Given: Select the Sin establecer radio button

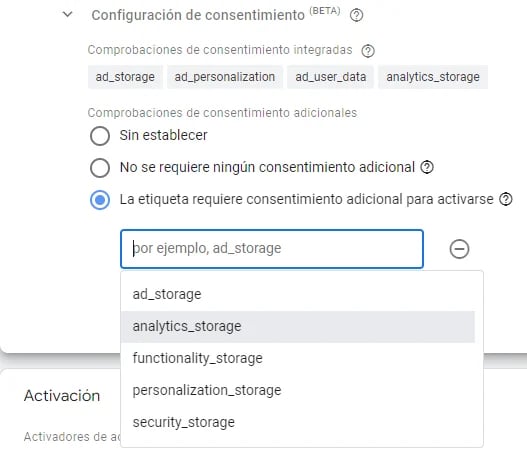Looking at the screenshot, I should [x=100, y=136].
